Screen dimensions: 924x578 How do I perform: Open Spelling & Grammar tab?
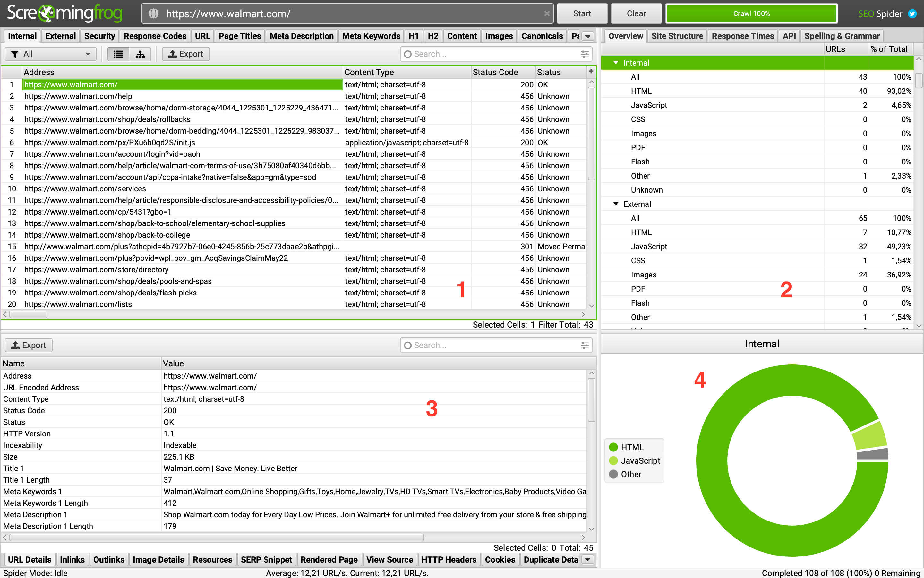(842, 36)
